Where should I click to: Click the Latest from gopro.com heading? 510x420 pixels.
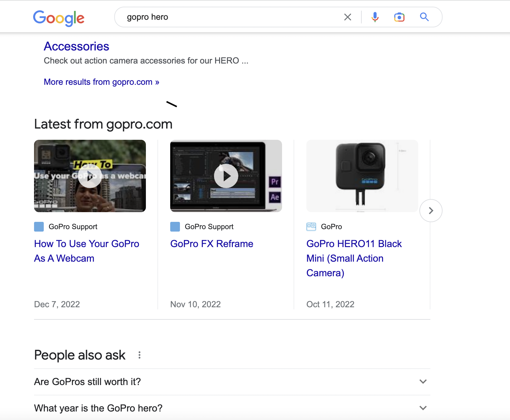[103, 124]
